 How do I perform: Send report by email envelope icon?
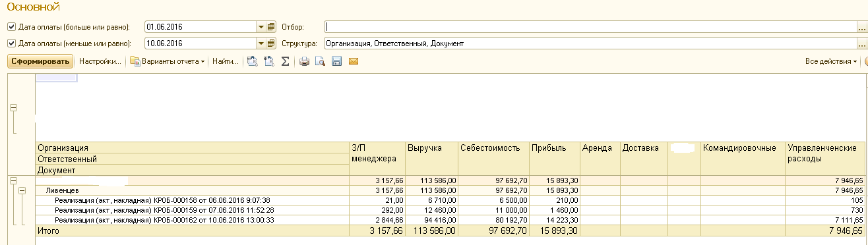(353, 61)
